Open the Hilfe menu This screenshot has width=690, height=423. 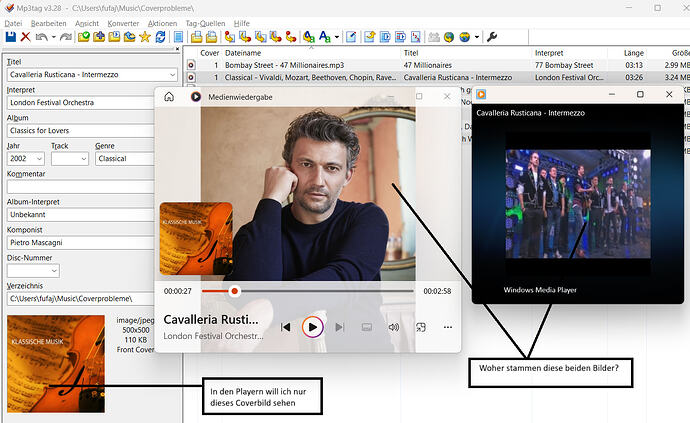tap(242, 23)
